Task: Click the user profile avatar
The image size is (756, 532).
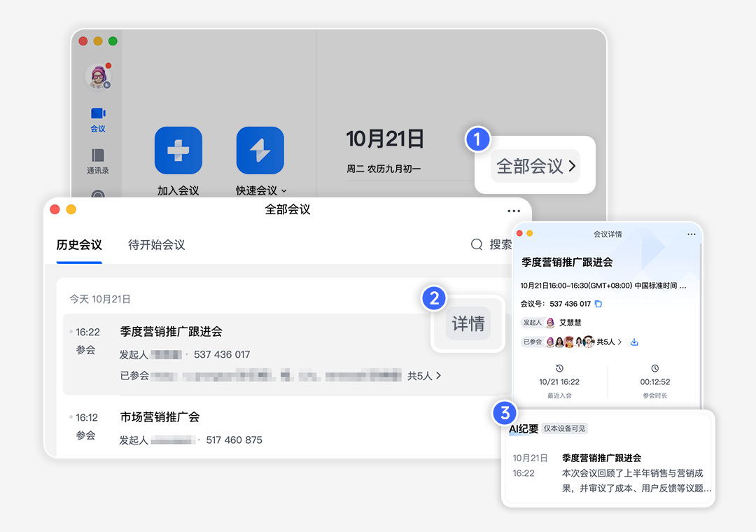Action: click(x=97, y=76)
